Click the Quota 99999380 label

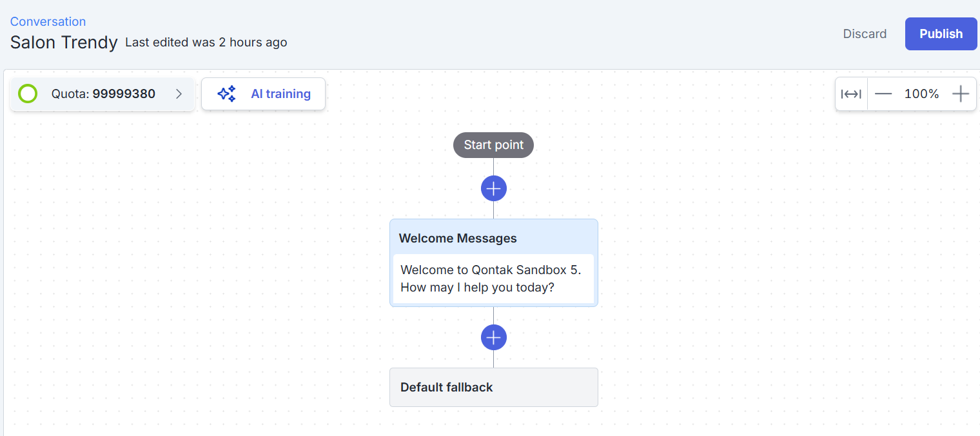[x=103, y=94]
